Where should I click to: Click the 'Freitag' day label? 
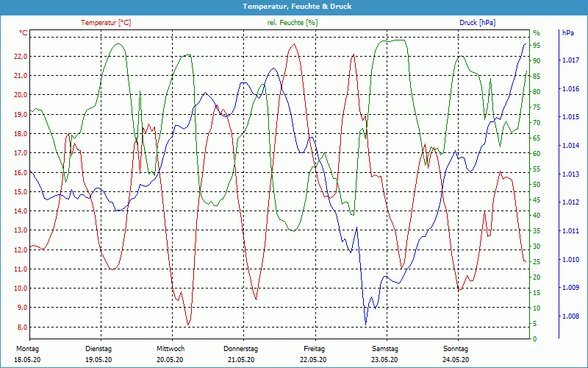point(315,349)
